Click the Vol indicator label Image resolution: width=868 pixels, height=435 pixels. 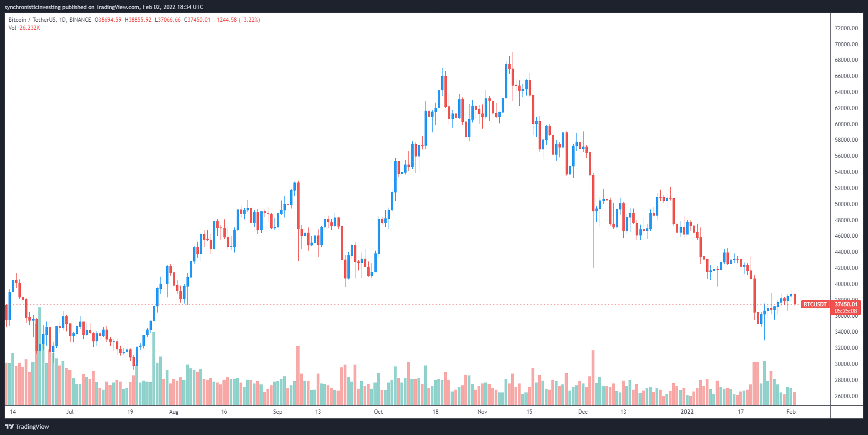point(12,28)
